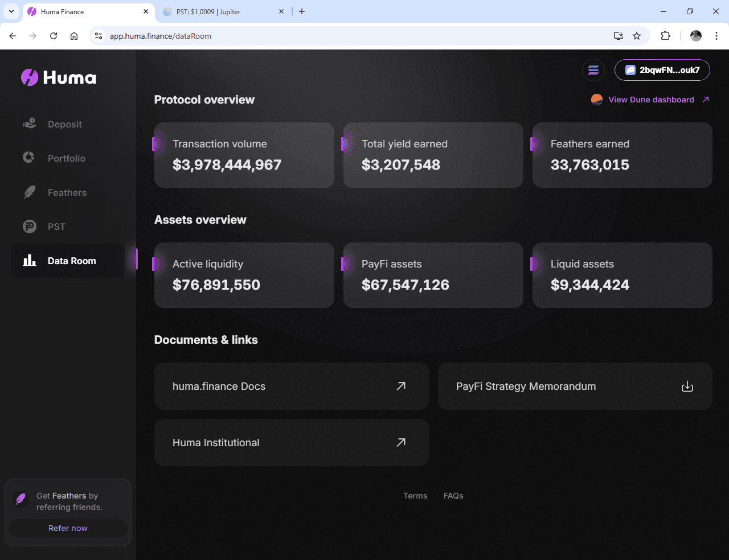Open the Deposit page from sidebar

point(68,124)
